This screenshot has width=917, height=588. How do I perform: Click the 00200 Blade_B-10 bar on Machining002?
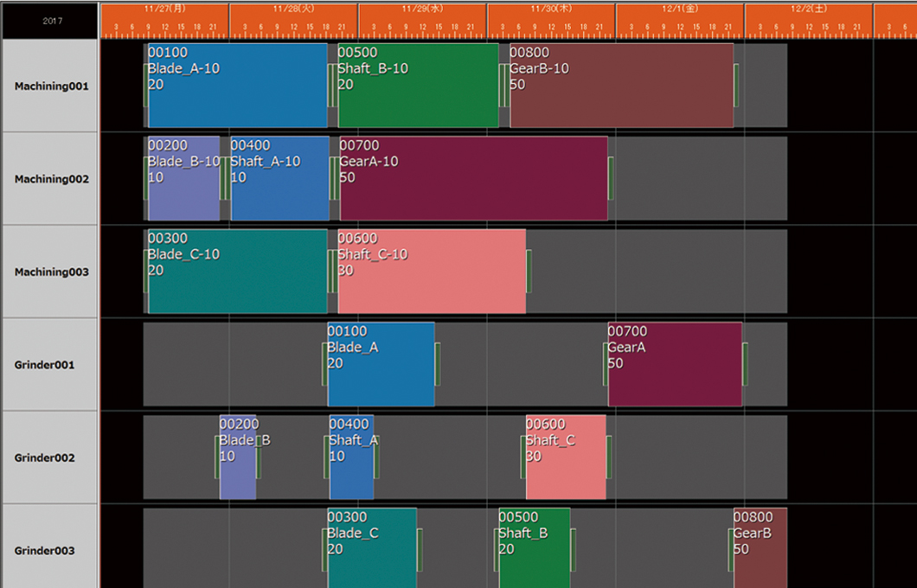click(183, 177)
